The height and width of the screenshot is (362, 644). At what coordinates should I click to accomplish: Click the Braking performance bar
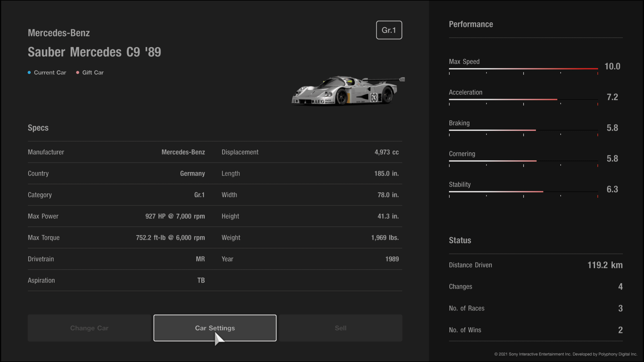[523, 130]
